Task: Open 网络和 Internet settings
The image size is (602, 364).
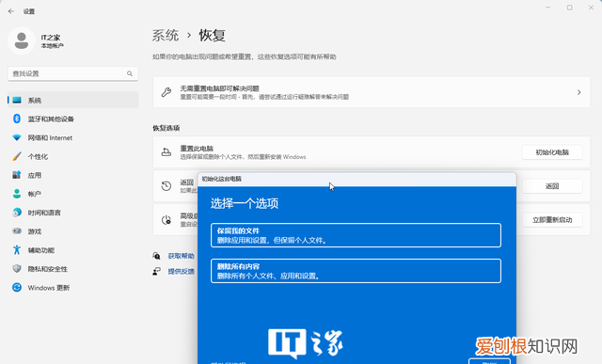Action: click(73, 137)
